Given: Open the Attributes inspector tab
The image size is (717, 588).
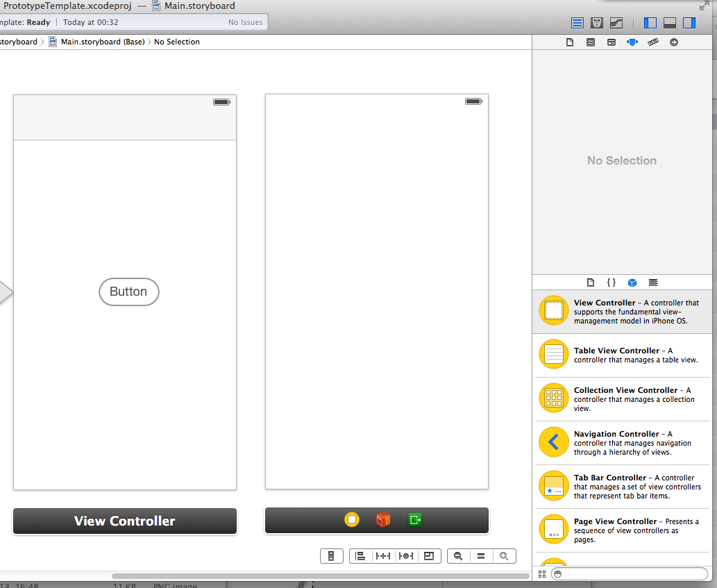Looking at the screenshot, I should [632, 42].
